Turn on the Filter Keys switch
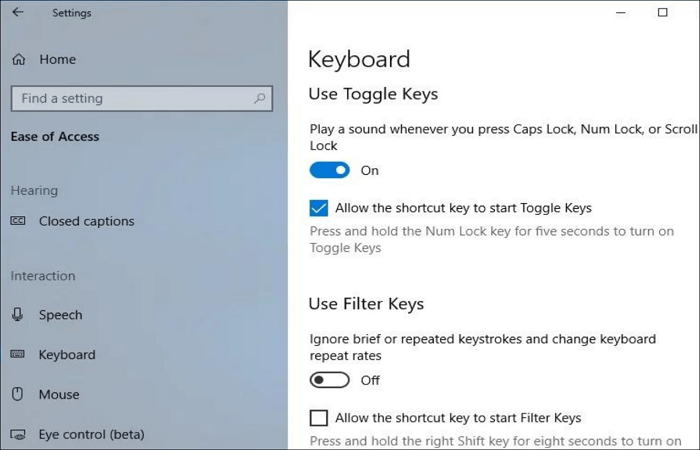The width and height of the screenshot is (700, 450). click(330, 380)
